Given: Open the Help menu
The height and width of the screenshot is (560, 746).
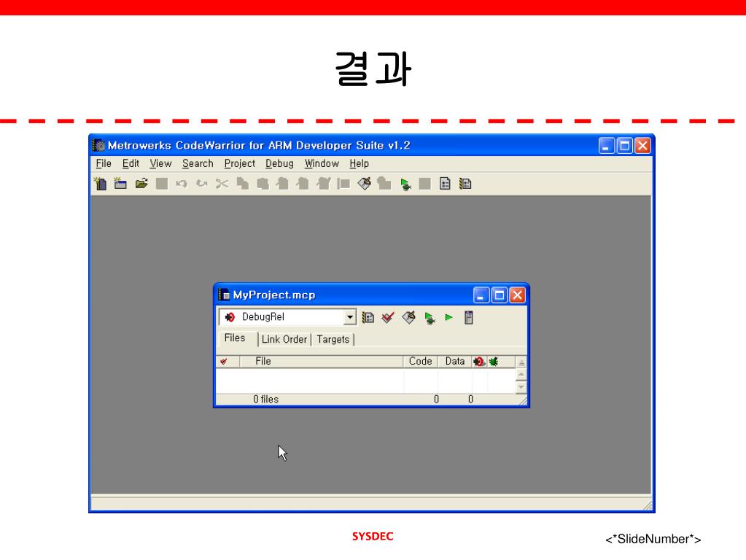Looking at the screenshot, I should [359, 163].
